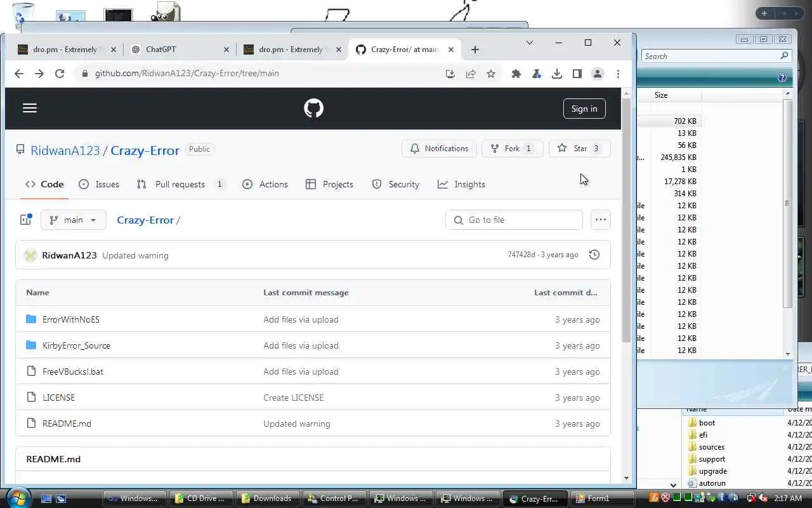
Task: Open the Projects repository tab
Action: coord(329,184)
